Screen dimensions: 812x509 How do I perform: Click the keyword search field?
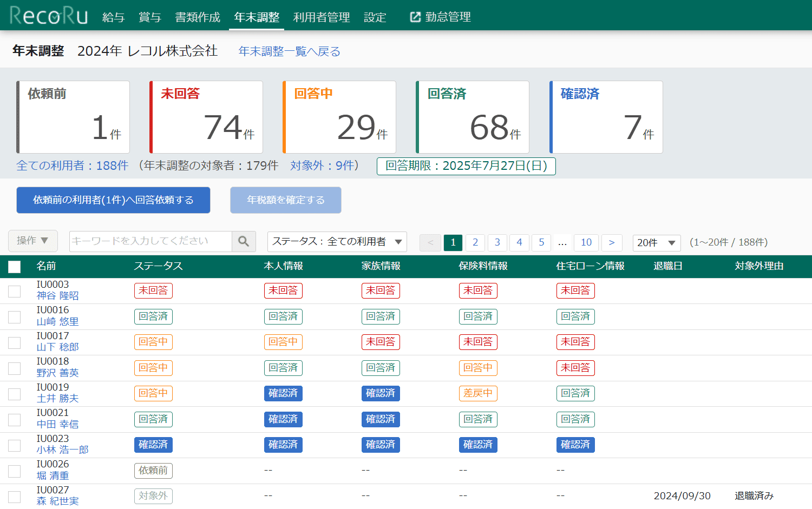point(150,241)
